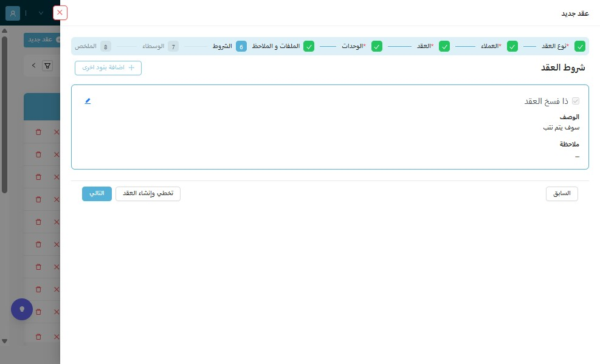The image size is (600, 364).
Task: Open the purple lightbulb help button
Action: tap(22, 309)
